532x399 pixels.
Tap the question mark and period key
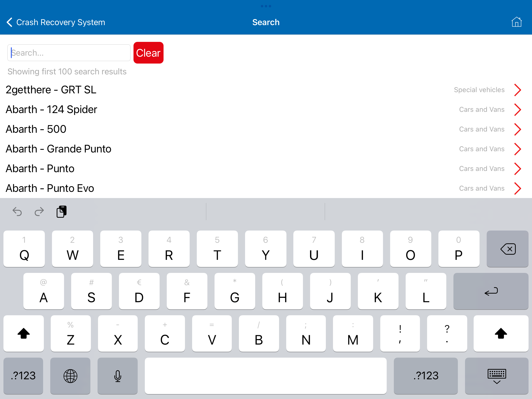[x=447, y=333]
